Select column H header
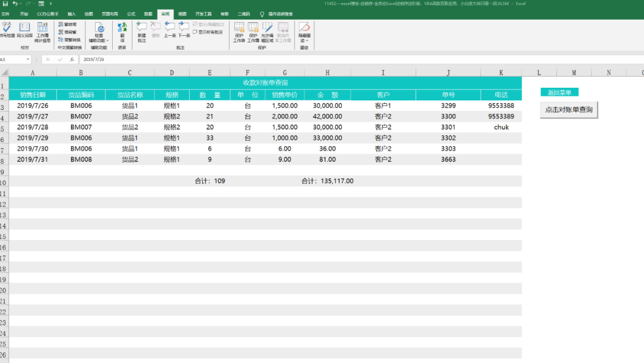Screen dimensions: 644x363 tap(327, 72)
